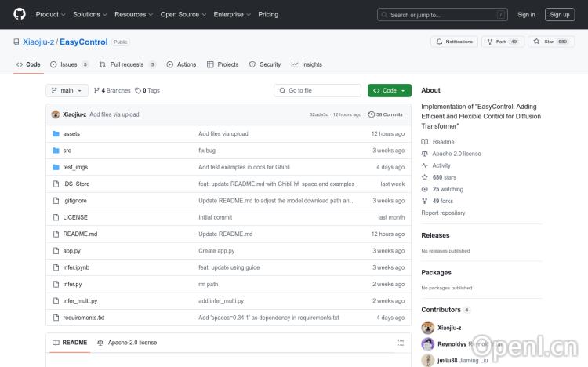View the 4 Branches link
Viewport: 588px width, 367px height.
pyautogui.click(x=114, y=91)
